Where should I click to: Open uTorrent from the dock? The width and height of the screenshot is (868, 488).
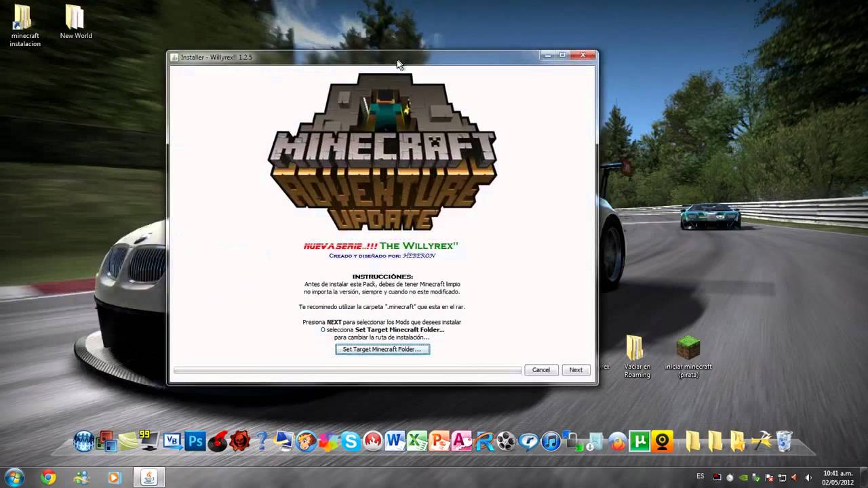[639, 442]
